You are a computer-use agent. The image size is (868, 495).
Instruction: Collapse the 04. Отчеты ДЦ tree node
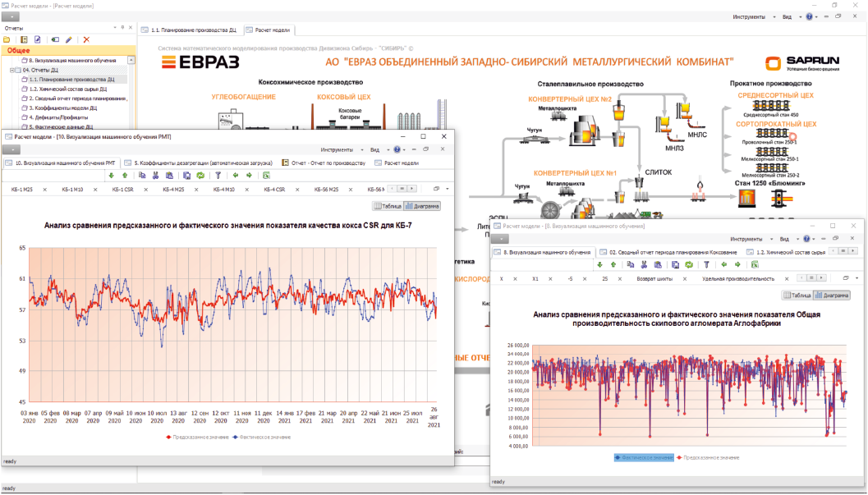point(13,71)
